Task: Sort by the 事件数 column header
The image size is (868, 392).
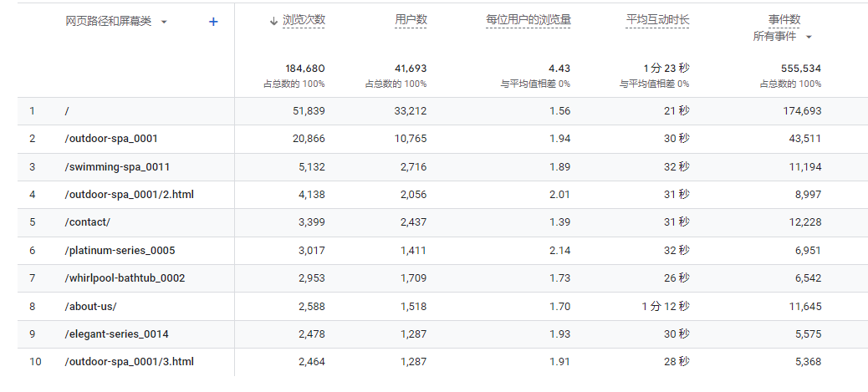Action: point(784,20)
